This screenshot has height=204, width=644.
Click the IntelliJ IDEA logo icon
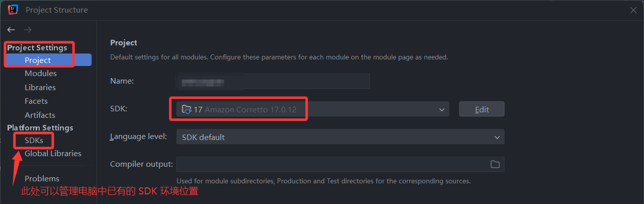(13, 10)
